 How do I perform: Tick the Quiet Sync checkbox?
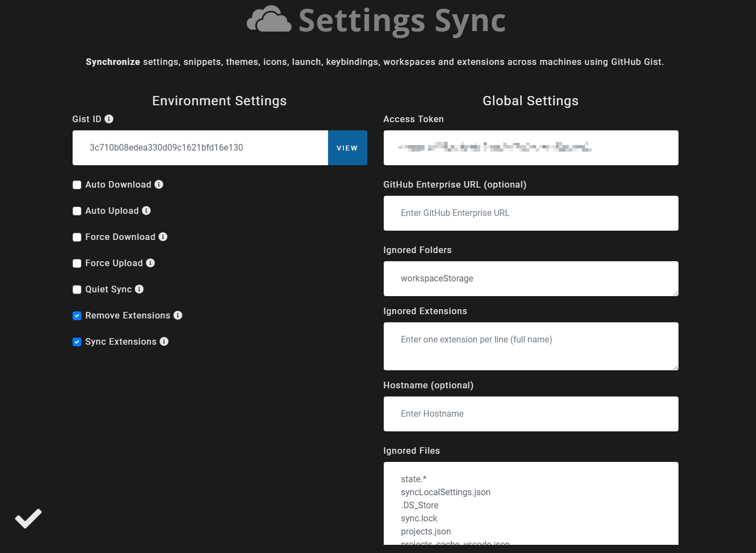(x=77, y=290)
